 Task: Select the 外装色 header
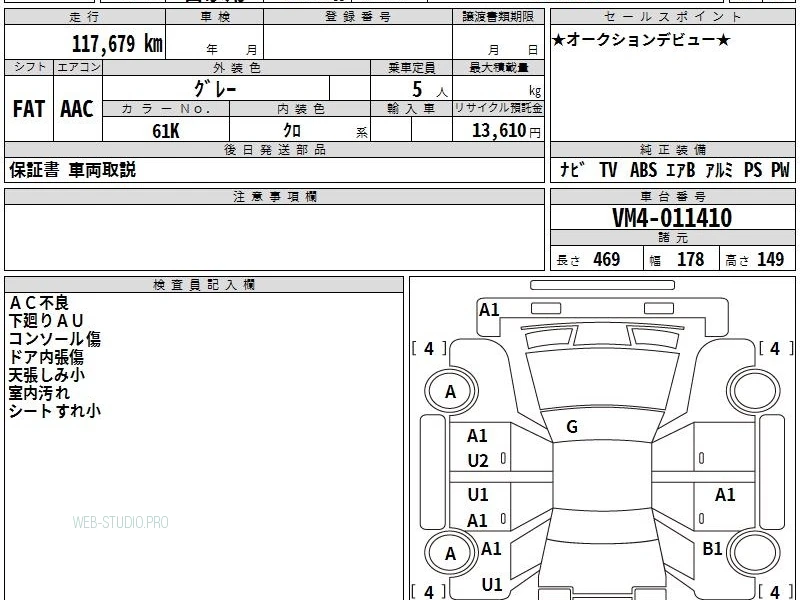click(237, 67)
